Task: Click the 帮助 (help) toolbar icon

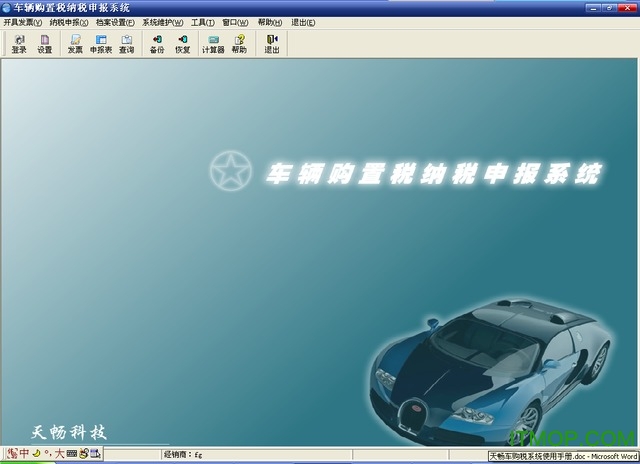Action: [239, 44]
